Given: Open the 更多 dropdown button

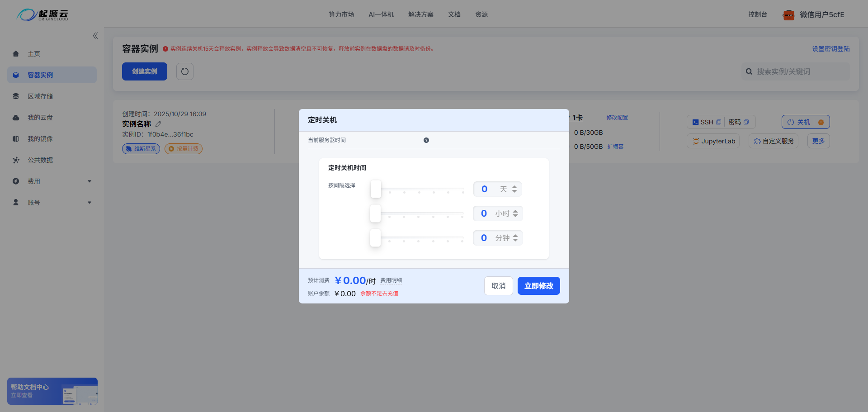Looking at the screenshot, I should 818,141.
